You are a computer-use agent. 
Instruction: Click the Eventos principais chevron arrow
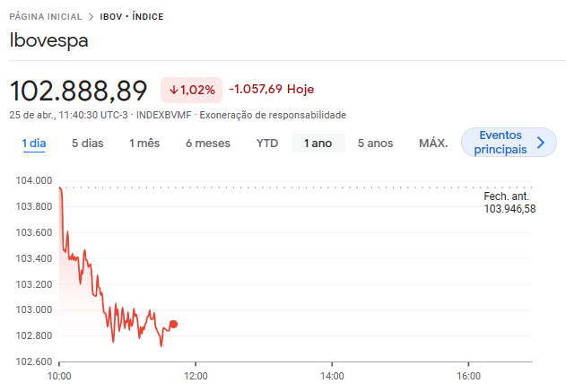540,143
